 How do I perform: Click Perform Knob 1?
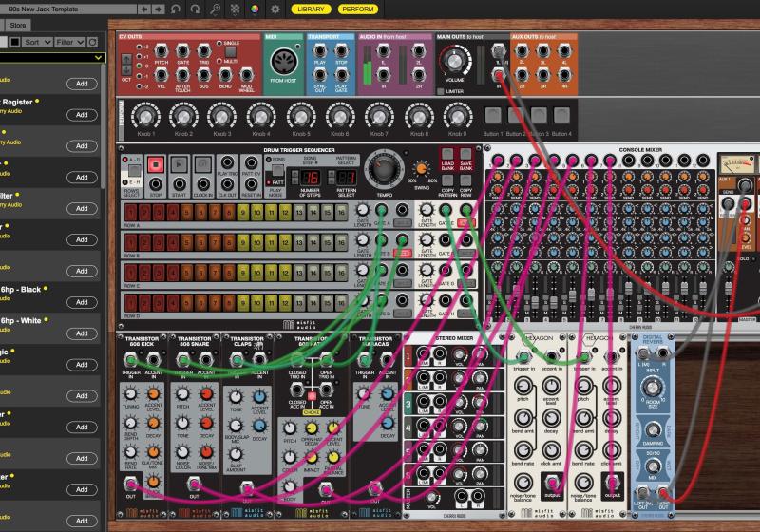[145, 116]
